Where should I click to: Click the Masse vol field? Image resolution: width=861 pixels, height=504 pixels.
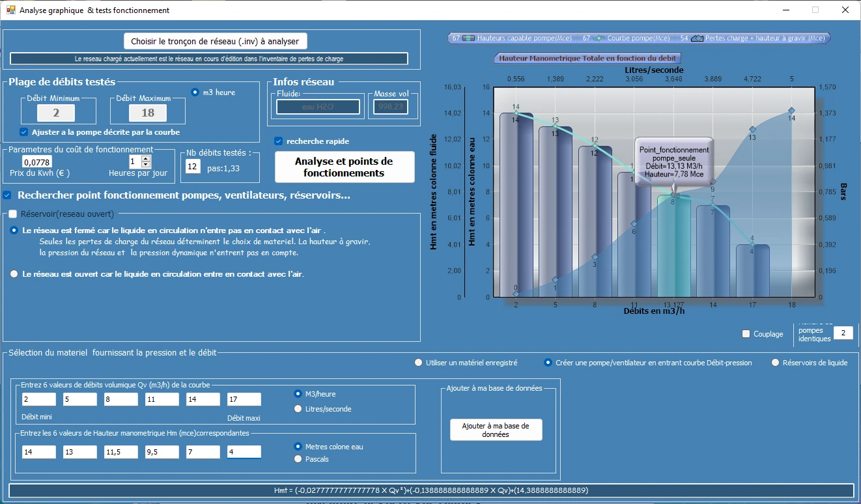click(391, 107)
